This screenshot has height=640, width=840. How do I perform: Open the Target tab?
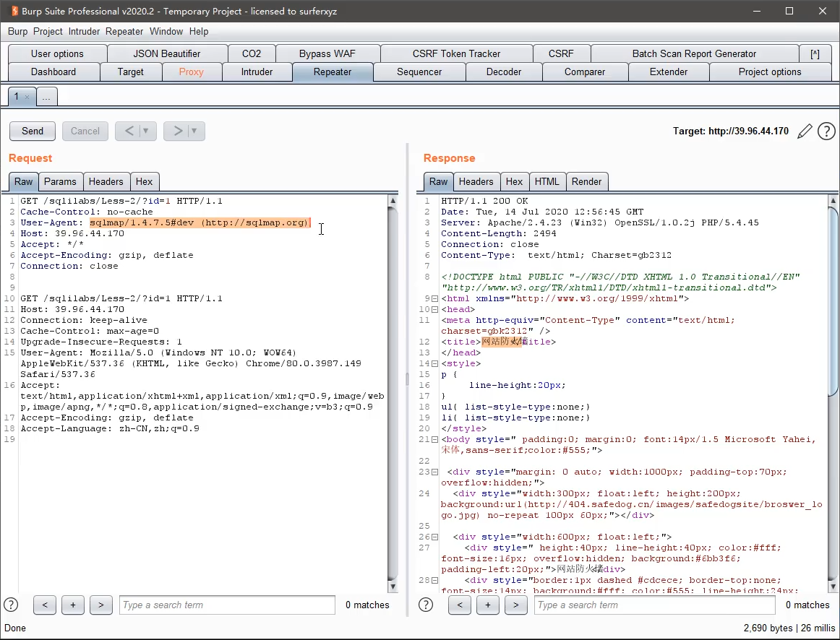point(131,72)
